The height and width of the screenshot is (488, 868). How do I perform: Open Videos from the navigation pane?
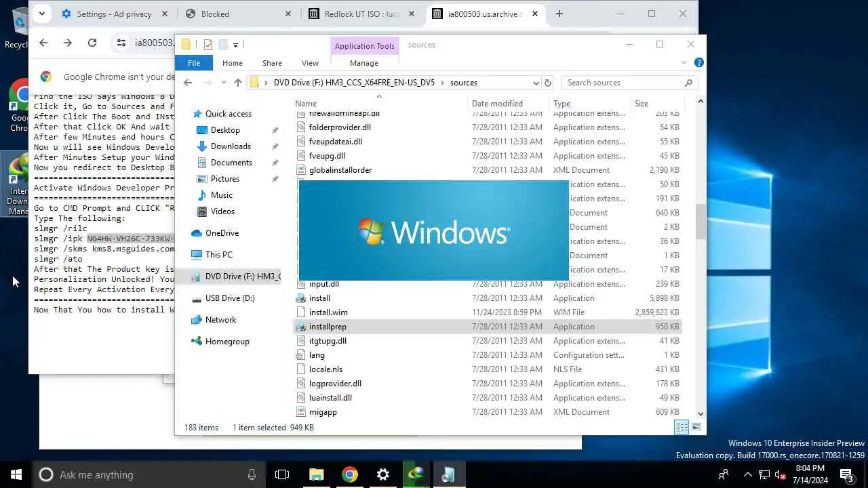pos(222,211)
